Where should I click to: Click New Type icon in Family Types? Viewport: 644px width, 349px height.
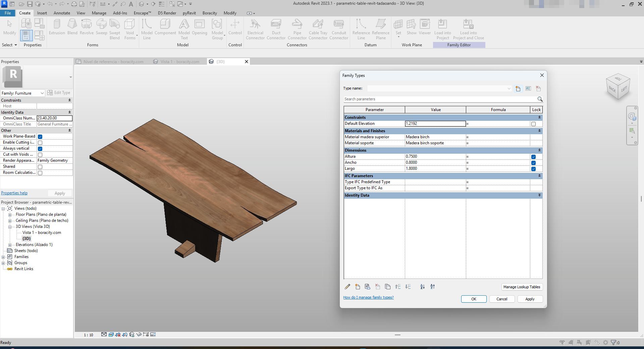[x=518, y=89]
